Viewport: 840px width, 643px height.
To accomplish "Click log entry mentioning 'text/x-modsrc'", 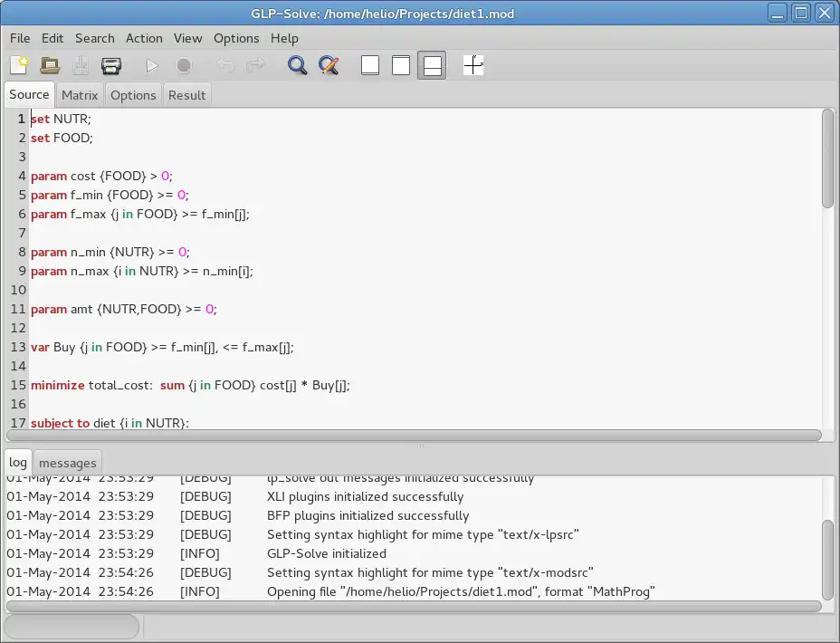I will 430,572.
